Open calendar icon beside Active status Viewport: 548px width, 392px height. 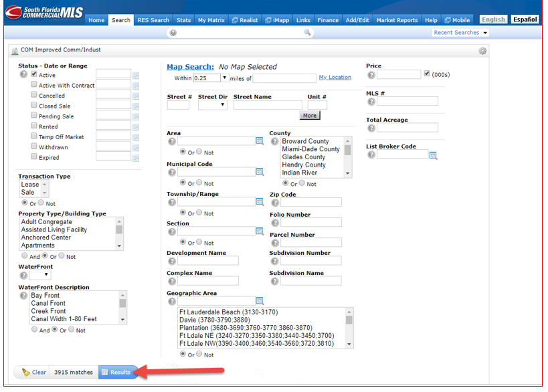point(136,76)
